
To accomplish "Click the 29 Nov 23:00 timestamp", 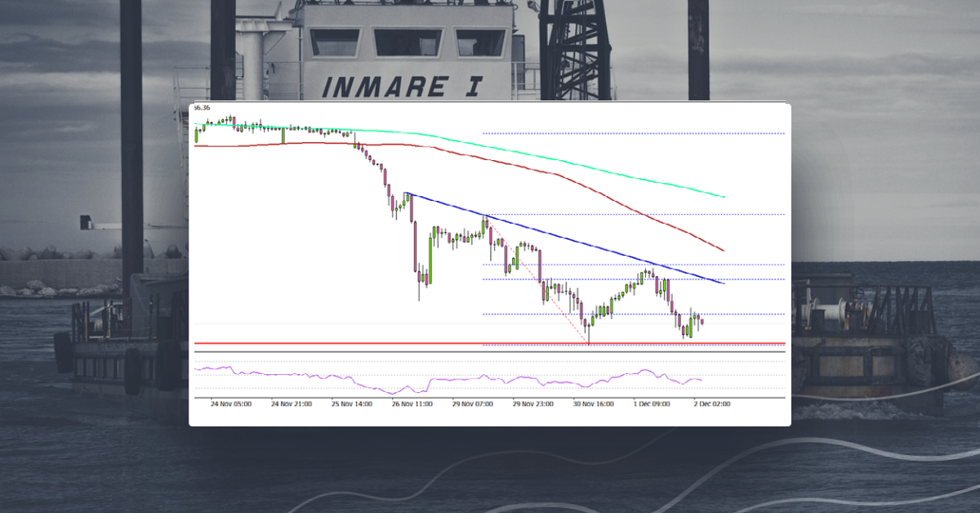I will tap(535, 403).
